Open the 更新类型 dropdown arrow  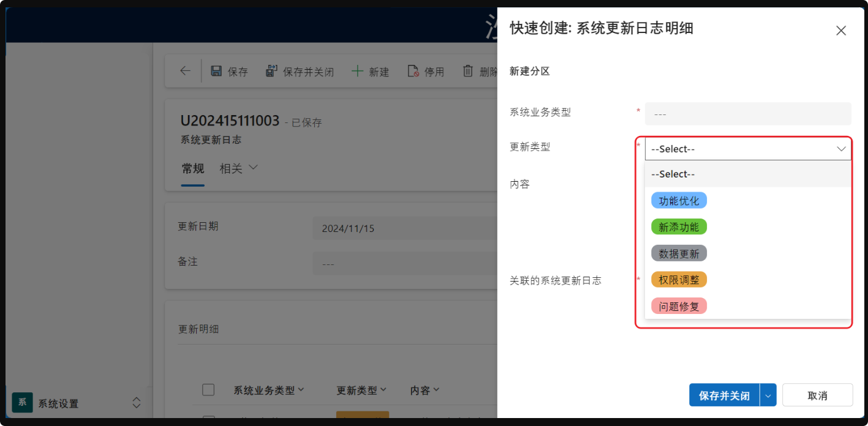842,149
